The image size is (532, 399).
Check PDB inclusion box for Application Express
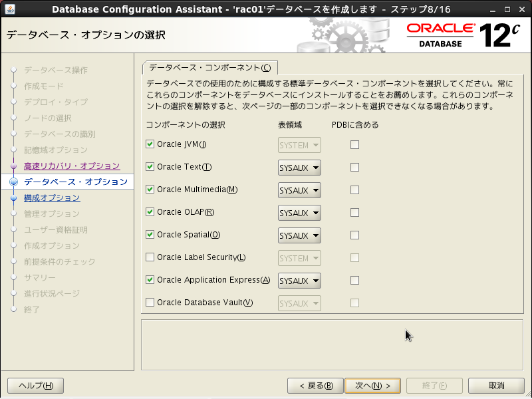click(x=354, y=280)
